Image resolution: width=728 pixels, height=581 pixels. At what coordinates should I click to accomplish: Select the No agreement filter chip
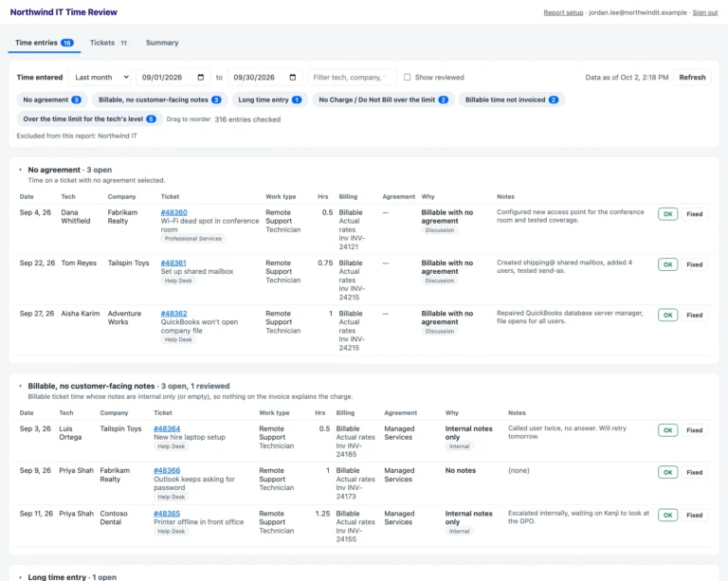pos(52,100)
